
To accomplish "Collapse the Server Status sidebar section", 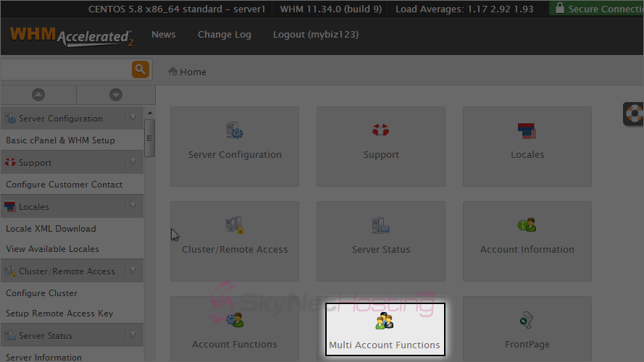I will (x=133, y=335).
